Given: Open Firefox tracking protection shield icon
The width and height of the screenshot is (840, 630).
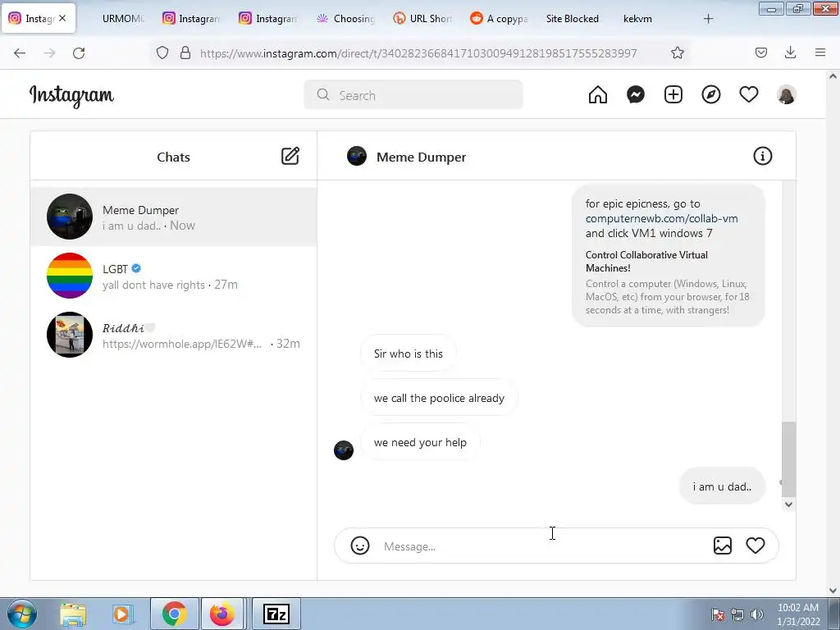Looking at the screenshot, I should click(x=162, y=52).
